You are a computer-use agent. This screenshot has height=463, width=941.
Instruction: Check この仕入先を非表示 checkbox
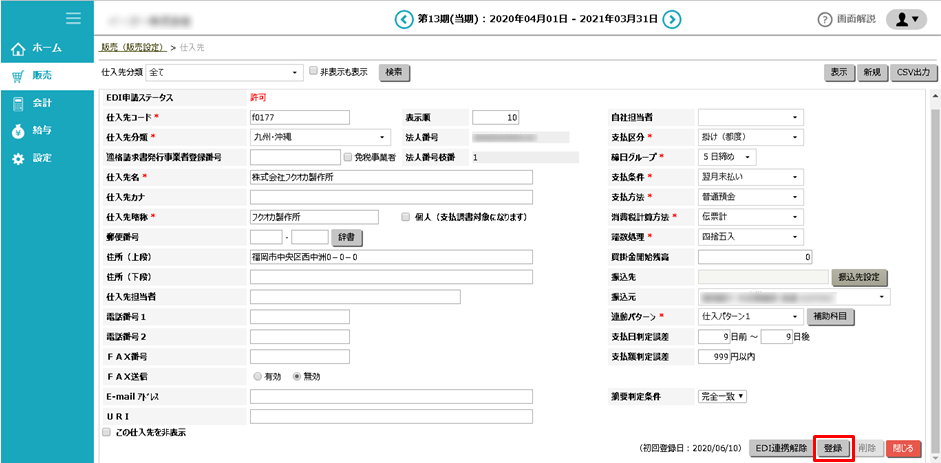[107, 432]
